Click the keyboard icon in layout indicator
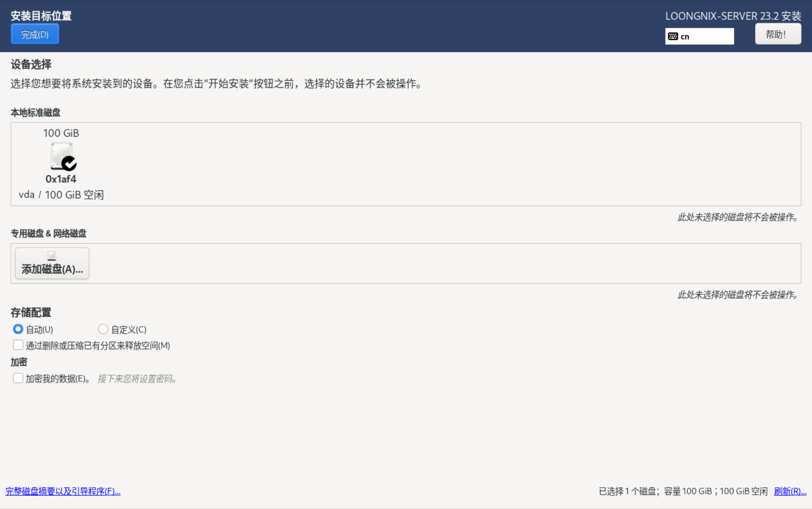The width and height of the screenshot is (812, 509). click(673, 36)
